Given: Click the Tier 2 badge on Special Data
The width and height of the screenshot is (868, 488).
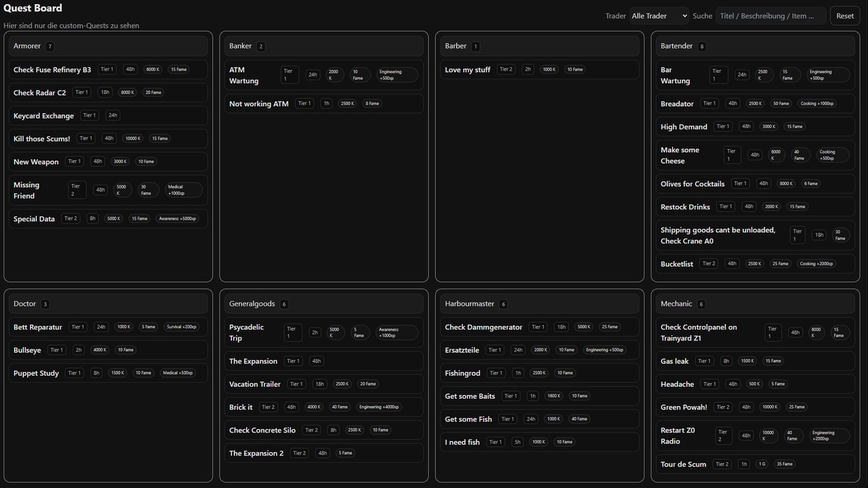Looking at the screenshot, I should (71, 219).
